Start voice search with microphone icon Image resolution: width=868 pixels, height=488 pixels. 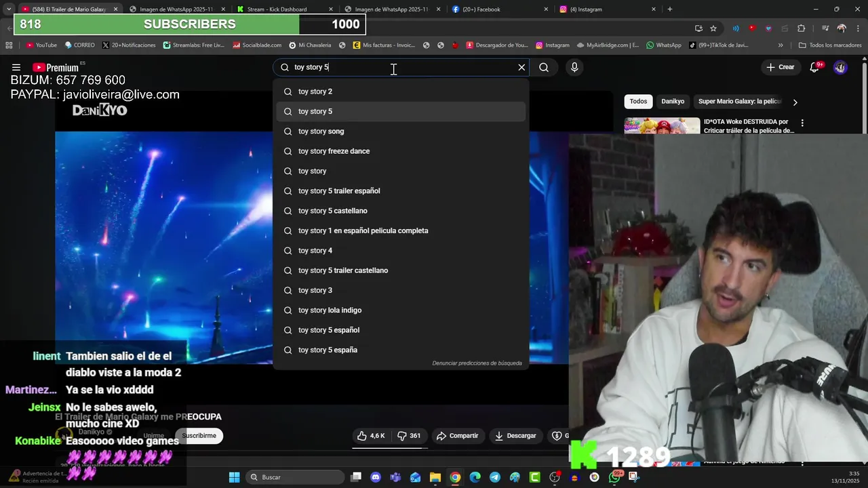tap(574, 67)
